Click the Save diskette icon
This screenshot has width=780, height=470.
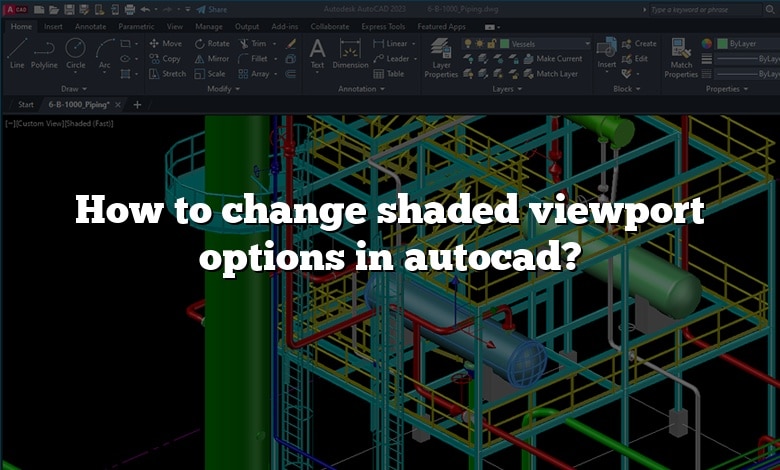(x=69, y=9)
